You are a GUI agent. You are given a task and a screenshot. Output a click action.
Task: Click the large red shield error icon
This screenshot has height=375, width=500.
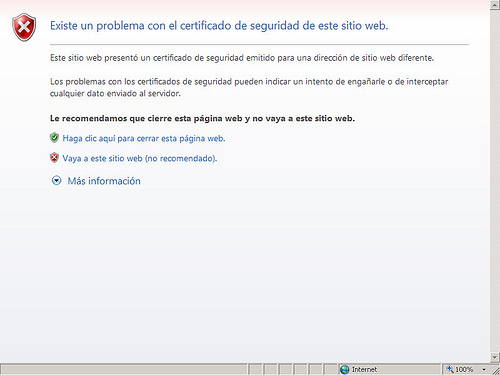coord(24,27)
